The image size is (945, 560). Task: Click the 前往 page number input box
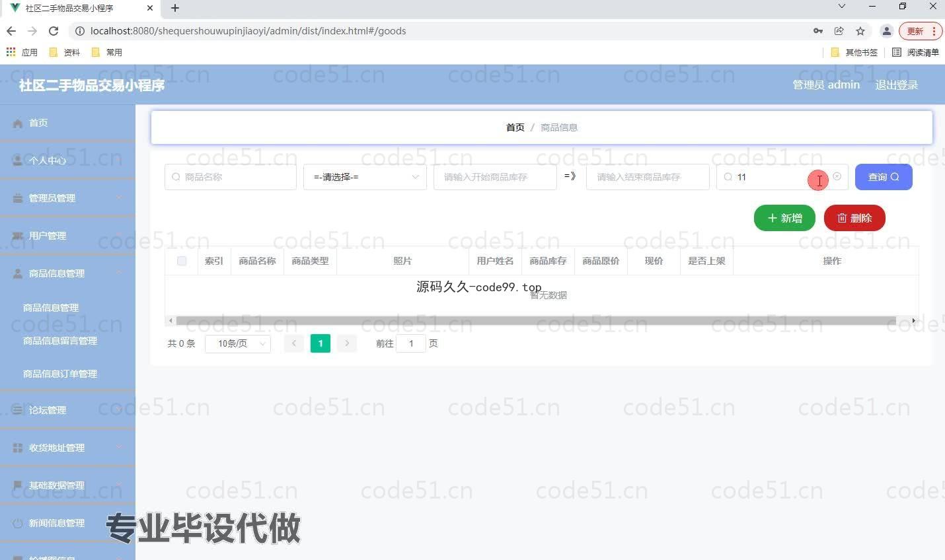(411, 343)
